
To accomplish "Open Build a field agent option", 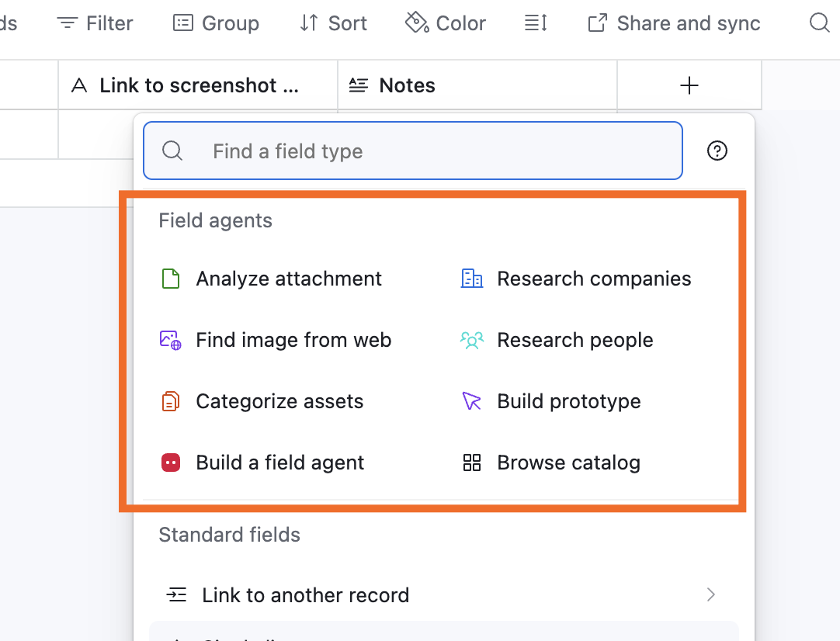I will [x=280, y=462].
